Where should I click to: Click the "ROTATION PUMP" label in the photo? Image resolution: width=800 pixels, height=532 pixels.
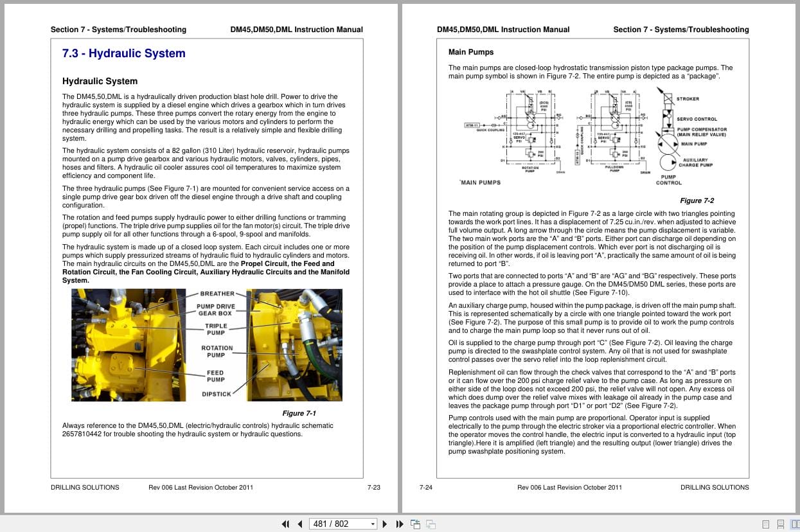point(217,351)
